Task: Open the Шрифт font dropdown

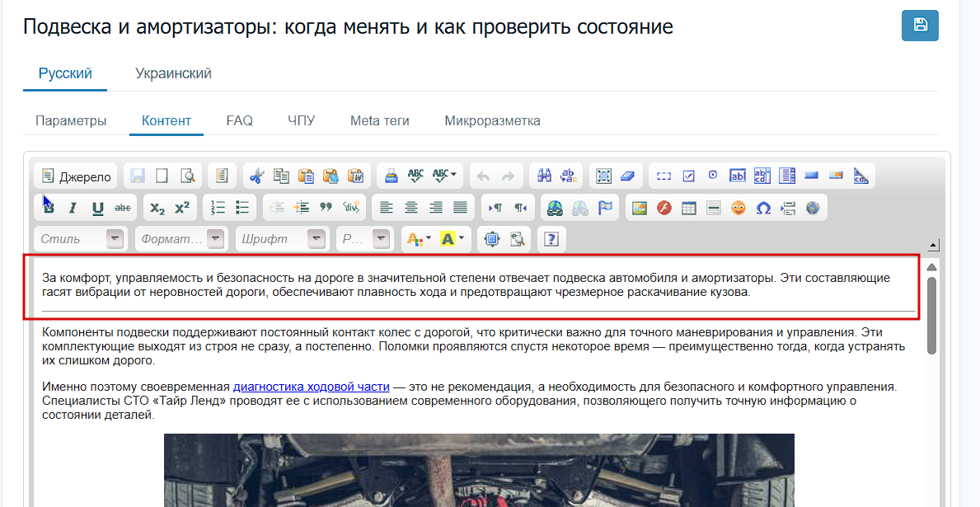Action: (x=281, y=239)
